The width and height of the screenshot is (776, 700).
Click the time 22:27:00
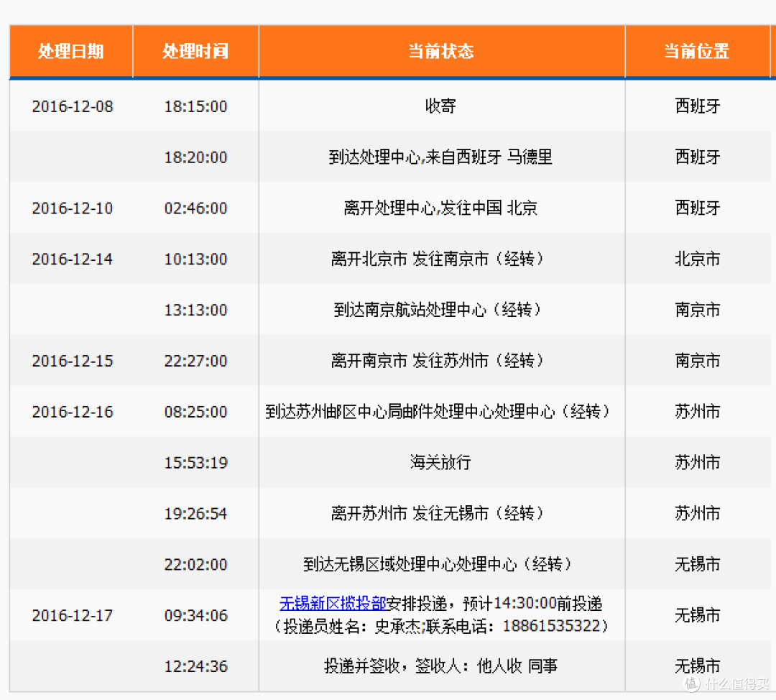(x=195, y=361)
